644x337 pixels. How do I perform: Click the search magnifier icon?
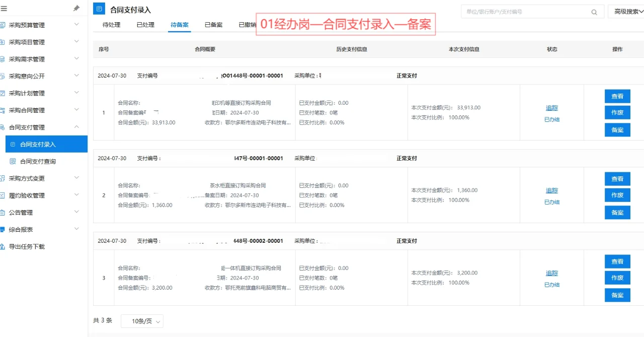click(x=594, y=11)
